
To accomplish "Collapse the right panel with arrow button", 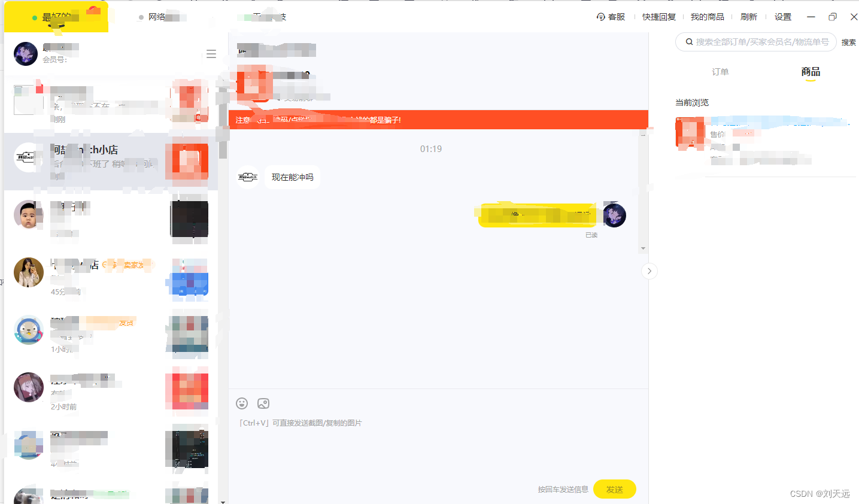I will tap(649, 271).
